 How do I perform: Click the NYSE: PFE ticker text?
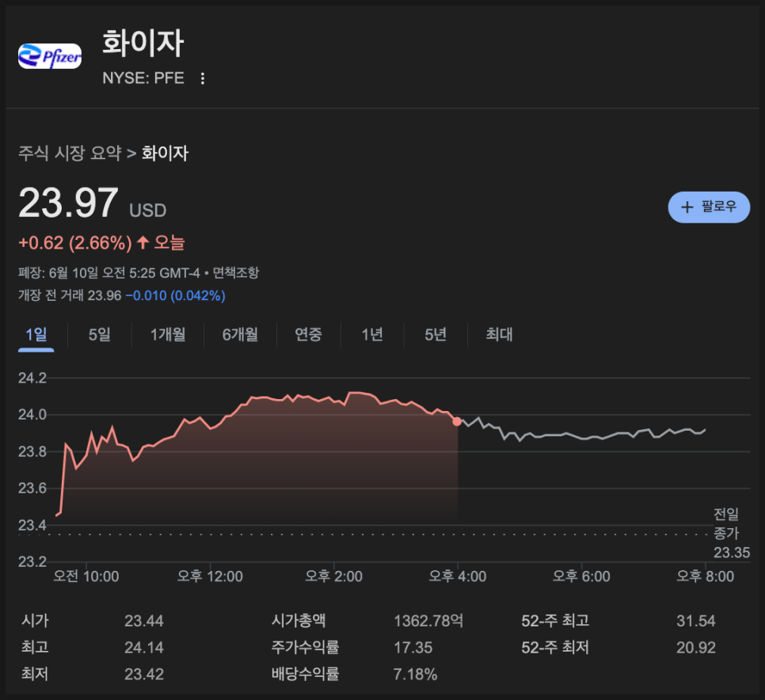coord(143,78)
